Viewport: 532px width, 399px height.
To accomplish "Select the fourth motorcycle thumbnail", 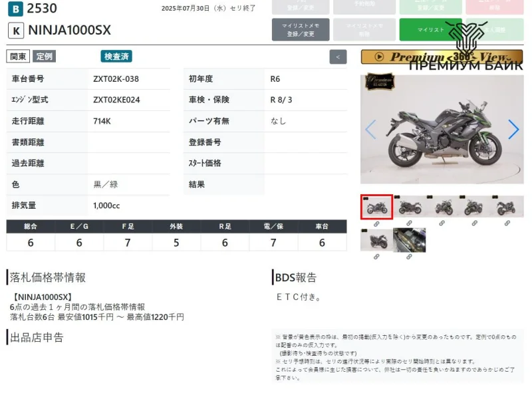I will coord(474,207).
